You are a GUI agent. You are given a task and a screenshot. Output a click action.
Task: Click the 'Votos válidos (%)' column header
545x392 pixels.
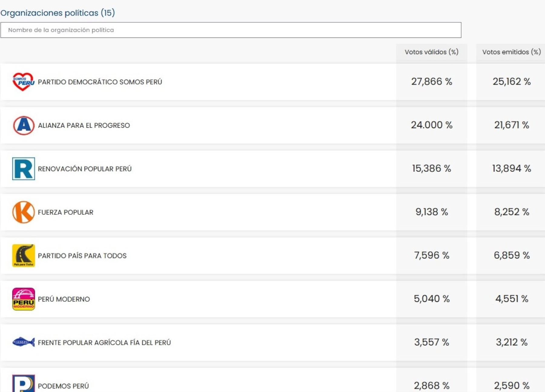point(431,52)
